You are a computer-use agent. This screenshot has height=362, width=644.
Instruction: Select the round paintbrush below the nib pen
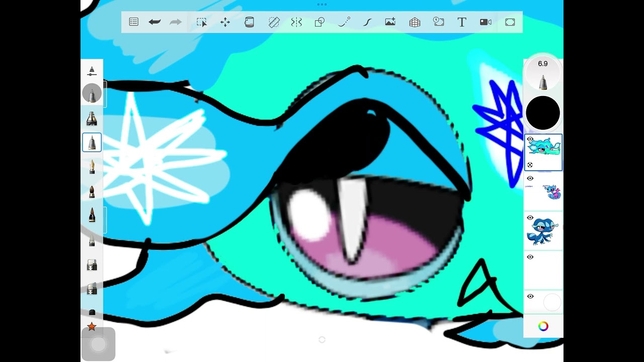pos(92,192)
